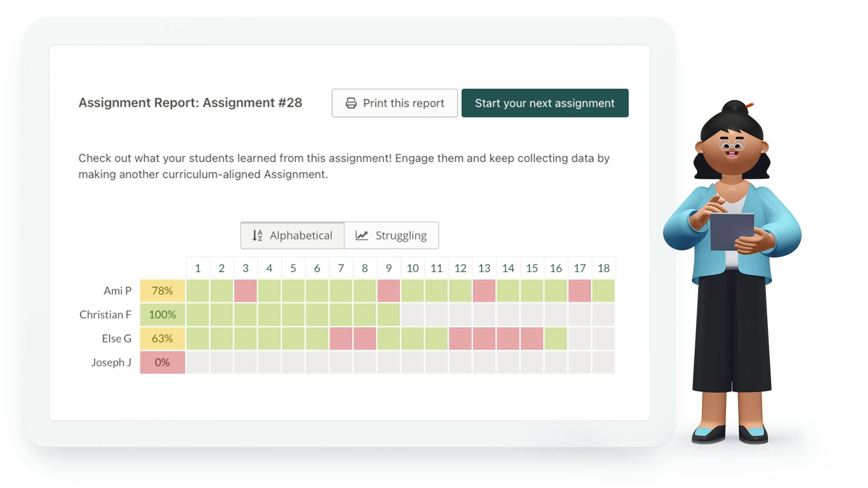Click Joseph J's score cell 0%
Image resolution: width=868 pixels, height=488 pixels.
162,361
